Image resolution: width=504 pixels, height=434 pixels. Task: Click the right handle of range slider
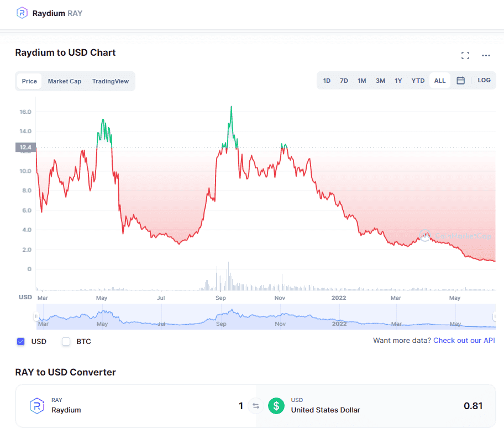(495, 317)
